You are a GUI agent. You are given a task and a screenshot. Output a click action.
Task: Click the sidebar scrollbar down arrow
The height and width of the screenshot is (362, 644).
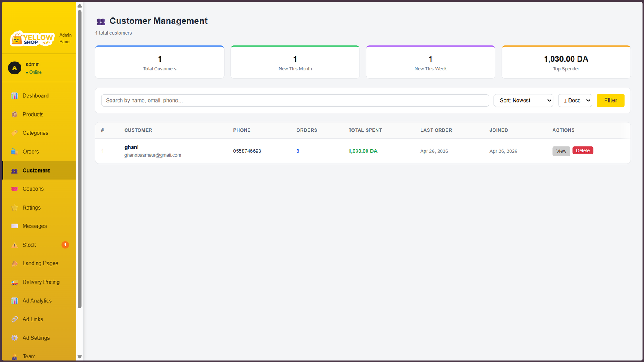pos(80,357)
